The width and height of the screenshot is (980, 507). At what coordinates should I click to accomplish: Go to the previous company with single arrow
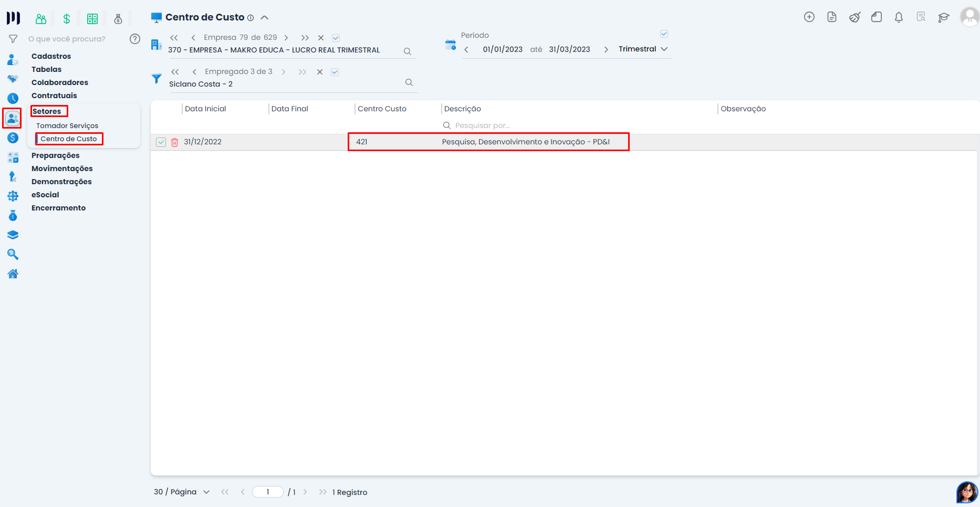pyautogui.click(x=193, y=38)
